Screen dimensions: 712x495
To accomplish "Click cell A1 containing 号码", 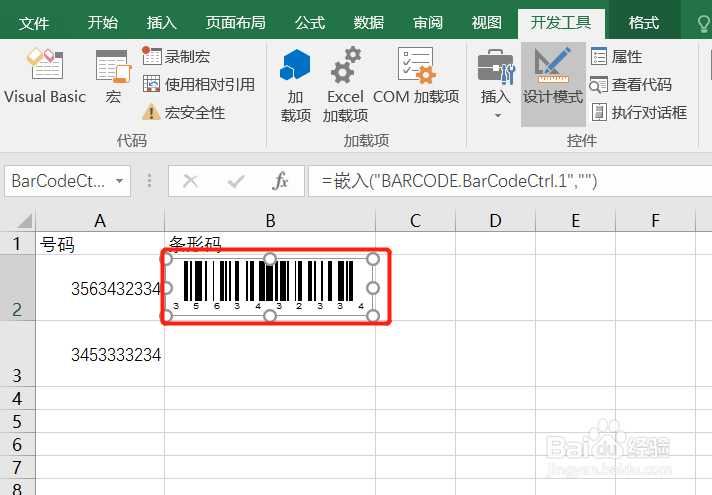I will (100, 243).
